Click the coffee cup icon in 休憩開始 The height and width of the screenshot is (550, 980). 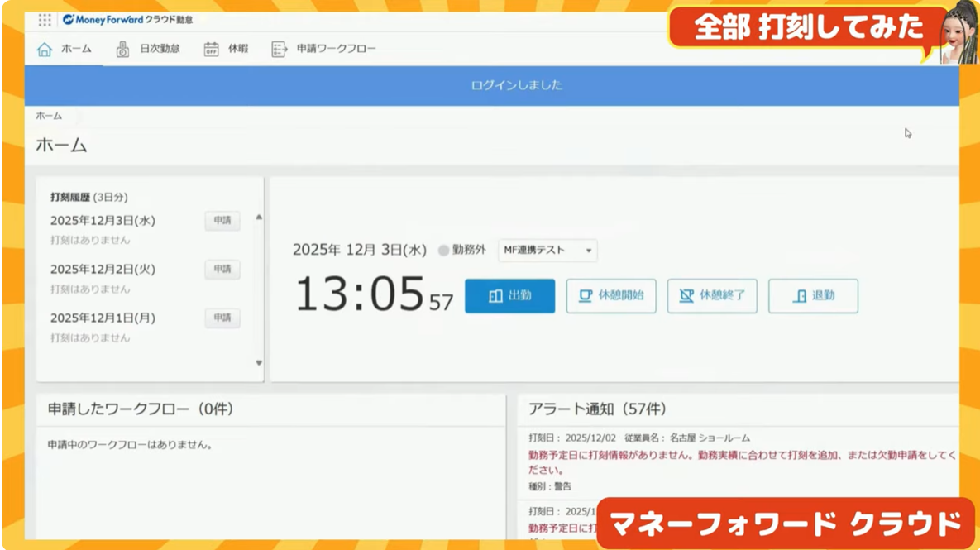coord(586,295)
